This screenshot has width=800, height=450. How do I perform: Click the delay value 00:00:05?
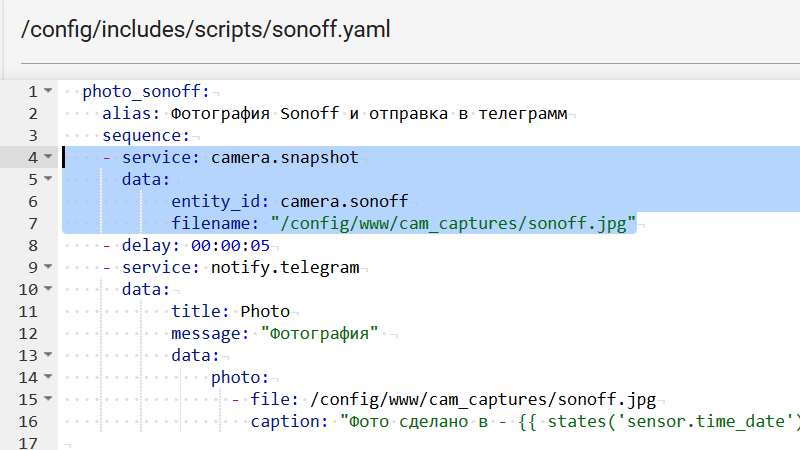230,245
